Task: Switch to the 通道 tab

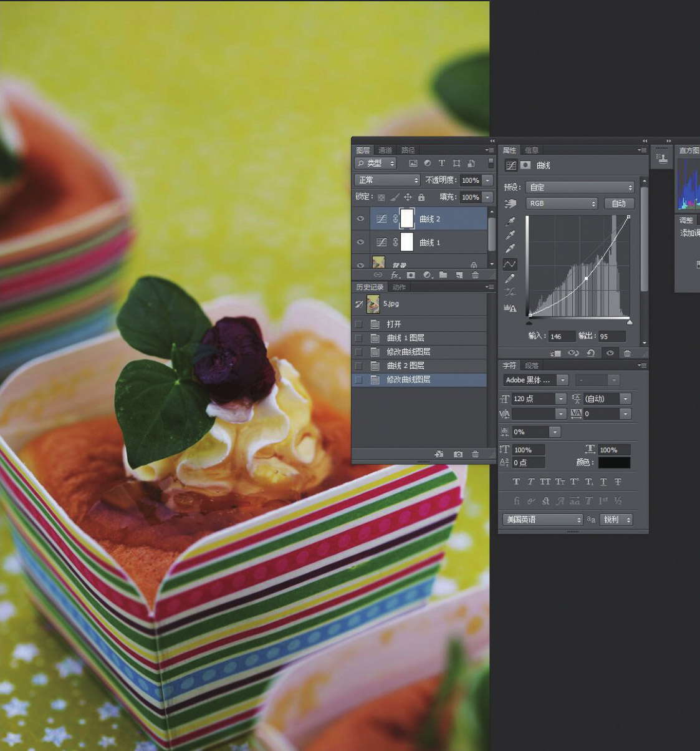Action: pyautogui.click(x=385, y=150)
